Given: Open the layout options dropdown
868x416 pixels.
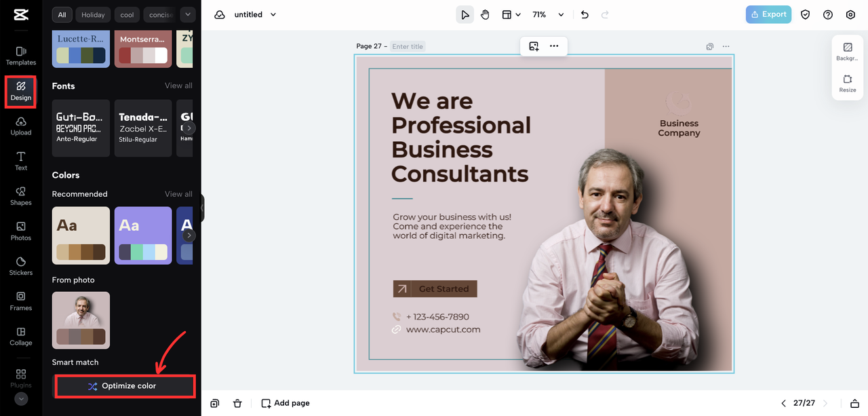Looking at the screenshot, I should [511, 14].
